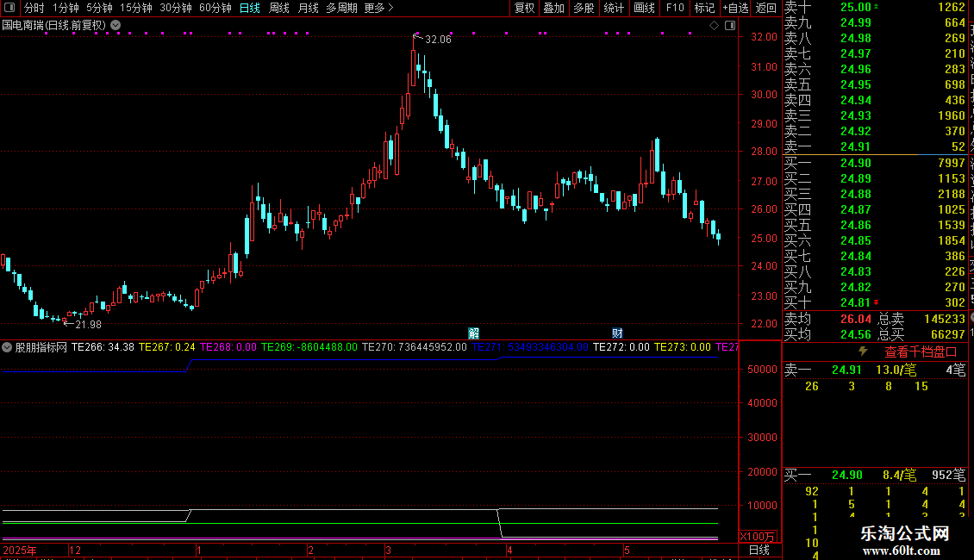Click the TE266 indicator value label
This screenshot has width=974, height=560.
[x=103, y=347]
